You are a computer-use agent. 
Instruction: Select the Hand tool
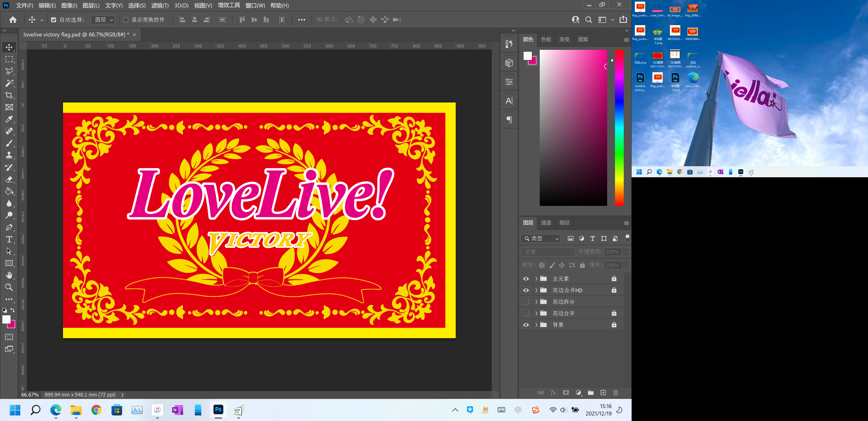9,275
